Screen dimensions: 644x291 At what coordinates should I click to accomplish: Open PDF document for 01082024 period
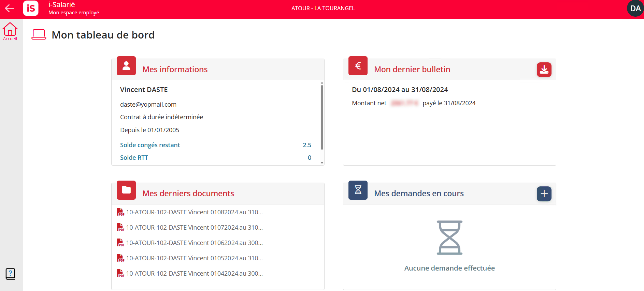(190, 212)
